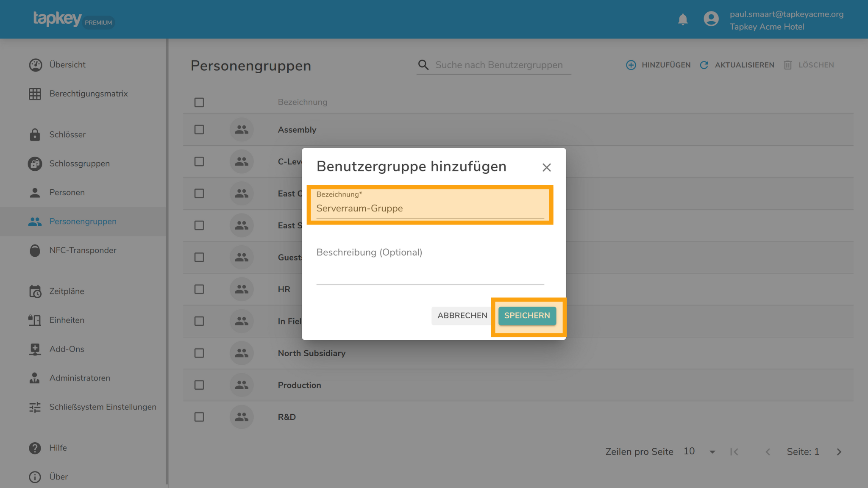
Task: Check the Assembly row checkbox
Action: tap(199, 130)
